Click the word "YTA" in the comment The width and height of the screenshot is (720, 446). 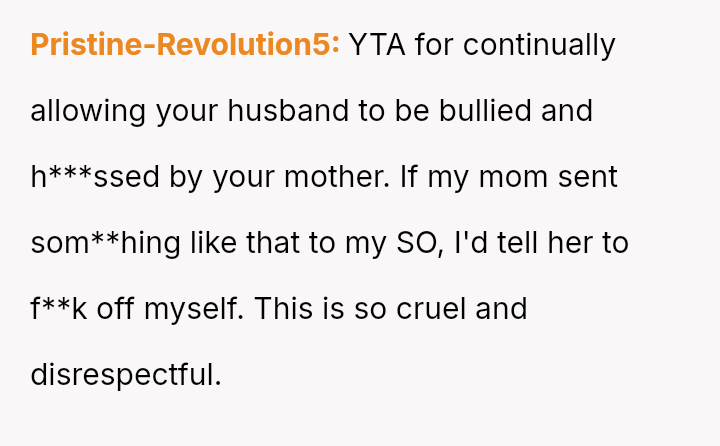point(379,45)
